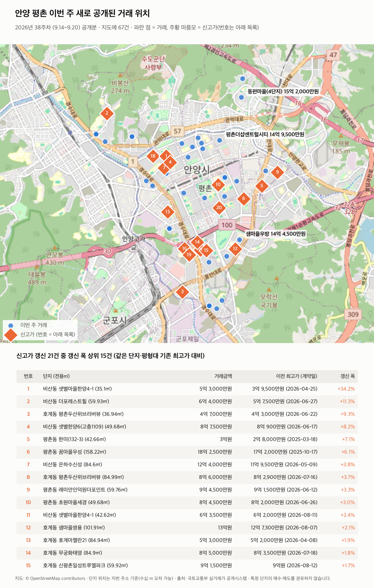
Task: Select the diamond marker numbered 3
Action: [182, 292]
